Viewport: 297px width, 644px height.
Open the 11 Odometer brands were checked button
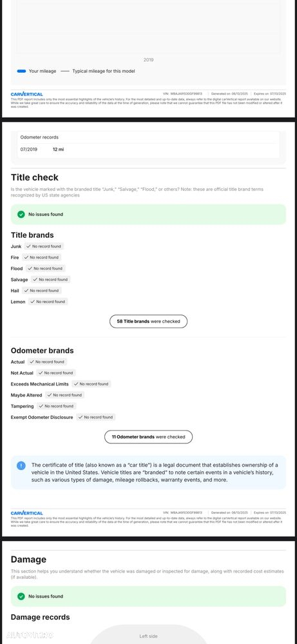coord(148,437)
